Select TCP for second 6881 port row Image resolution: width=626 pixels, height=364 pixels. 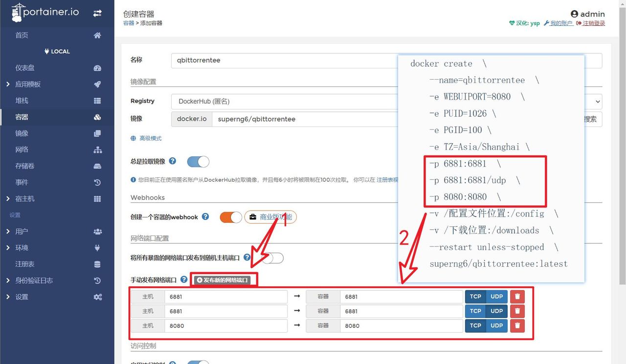pos(475,311)
